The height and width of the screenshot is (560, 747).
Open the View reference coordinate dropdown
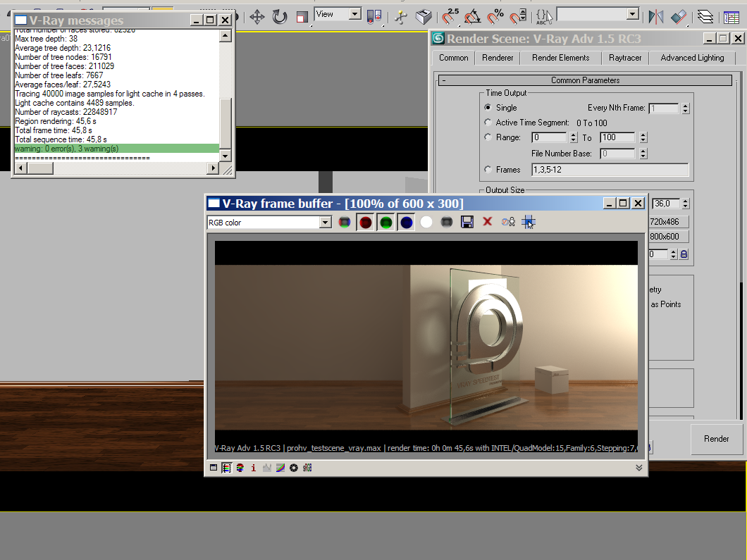355,14
